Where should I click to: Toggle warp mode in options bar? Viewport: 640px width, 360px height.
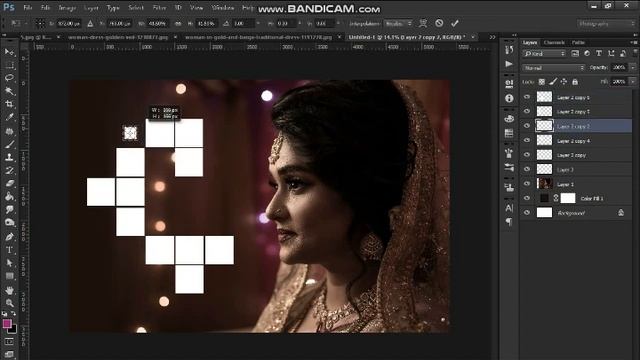423,23
